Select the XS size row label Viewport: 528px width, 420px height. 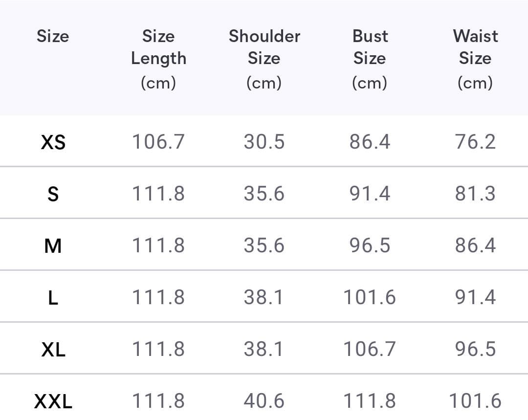53,142
